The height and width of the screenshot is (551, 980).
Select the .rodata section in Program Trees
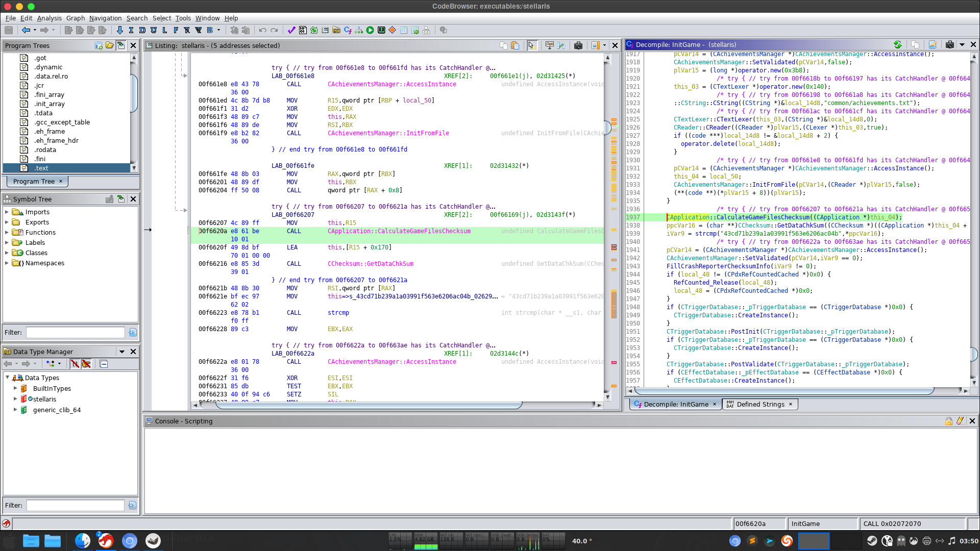click(x=45, y=149)
